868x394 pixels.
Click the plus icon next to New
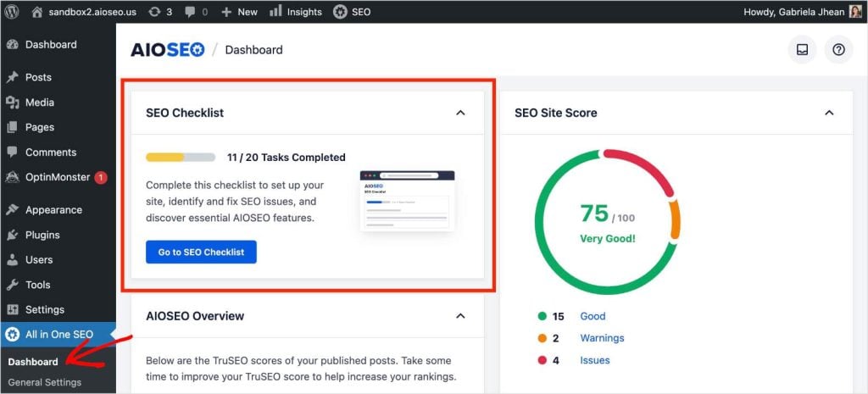225,12
